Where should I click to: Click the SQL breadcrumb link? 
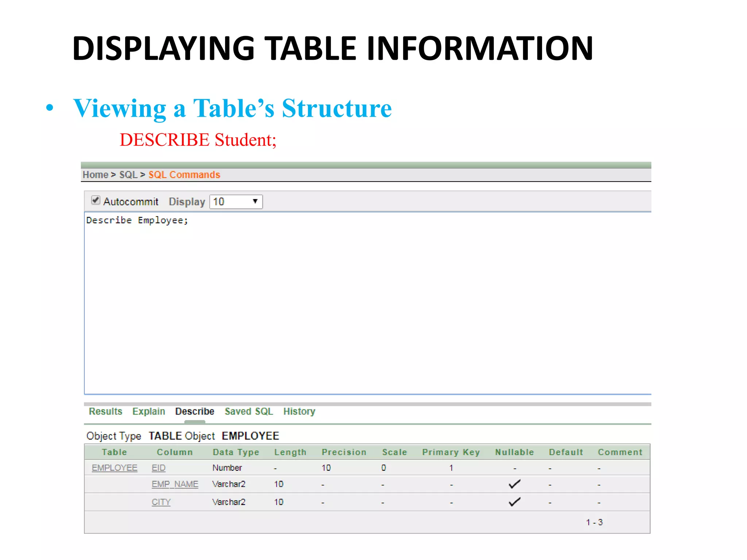coord(128,175)
